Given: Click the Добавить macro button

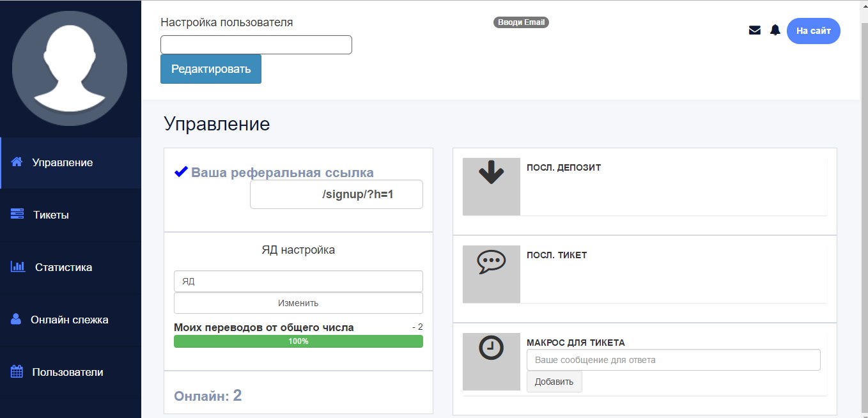Looking at the screenshot, I should click(x=554, y=382).
